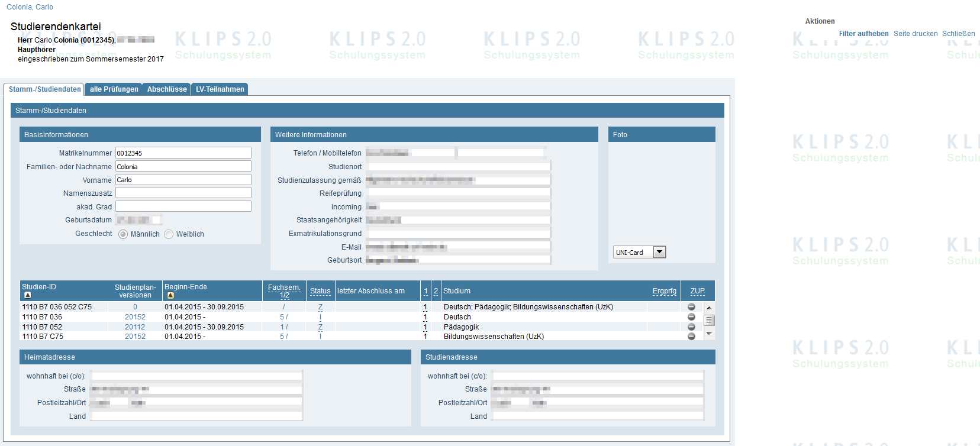
Task: Click Status Z in first study row
Action: pos(320,307)
